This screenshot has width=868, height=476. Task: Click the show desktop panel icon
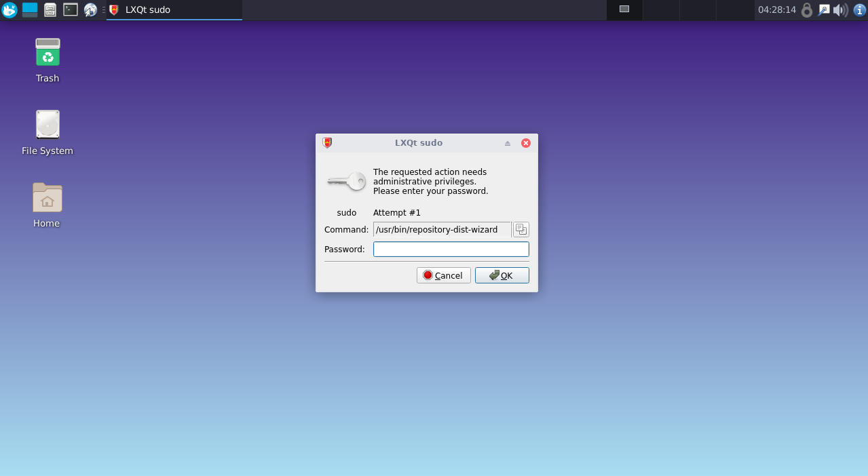tap(30, 9)
